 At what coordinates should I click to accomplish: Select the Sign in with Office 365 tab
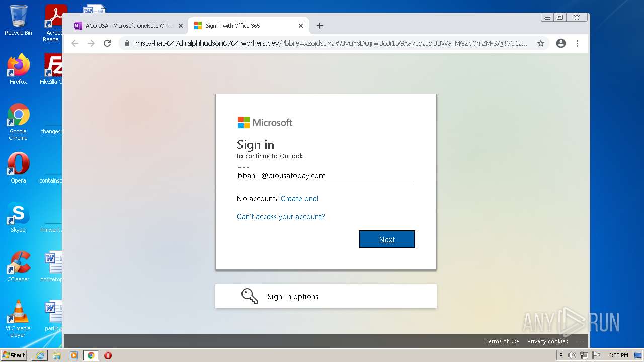[249, 26]
